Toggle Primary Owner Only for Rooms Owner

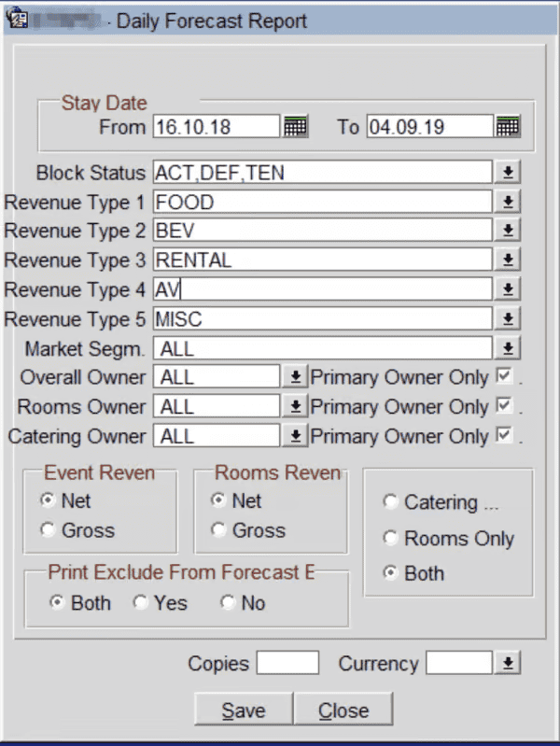(x=505, y=407)
